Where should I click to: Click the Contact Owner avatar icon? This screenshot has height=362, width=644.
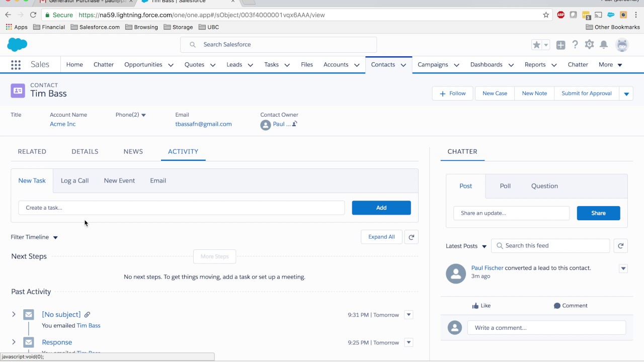click(266, 125)
